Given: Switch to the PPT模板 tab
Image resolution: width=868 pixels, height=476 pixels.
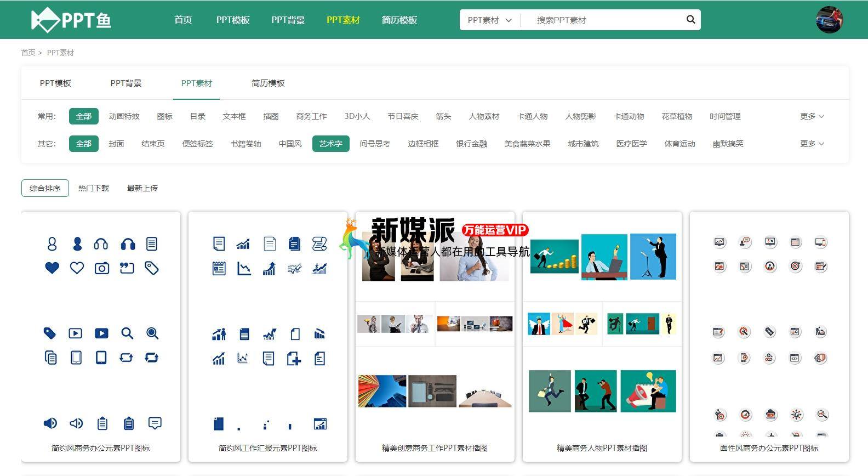Looking at the screenshot, I should (55, 83).
